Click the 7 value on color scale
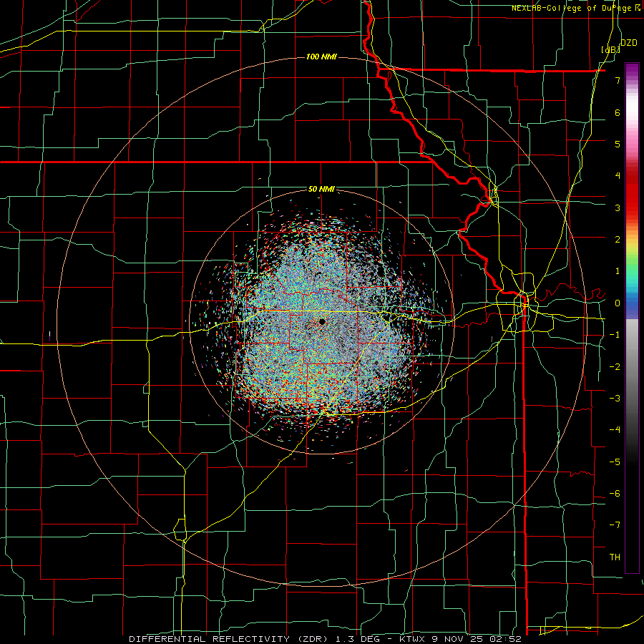 (618, 80)
